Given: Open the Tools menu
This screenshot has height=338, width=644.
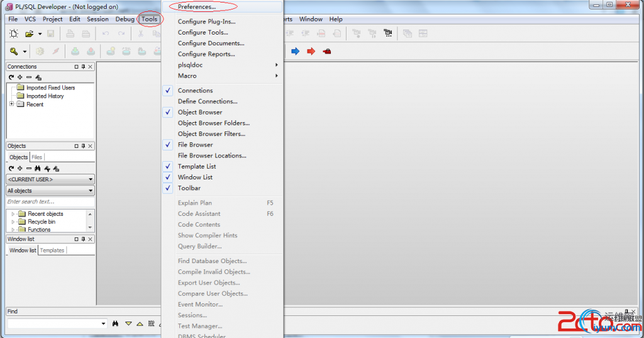Looking at the screenshot, I should click(x=150, y=19).
